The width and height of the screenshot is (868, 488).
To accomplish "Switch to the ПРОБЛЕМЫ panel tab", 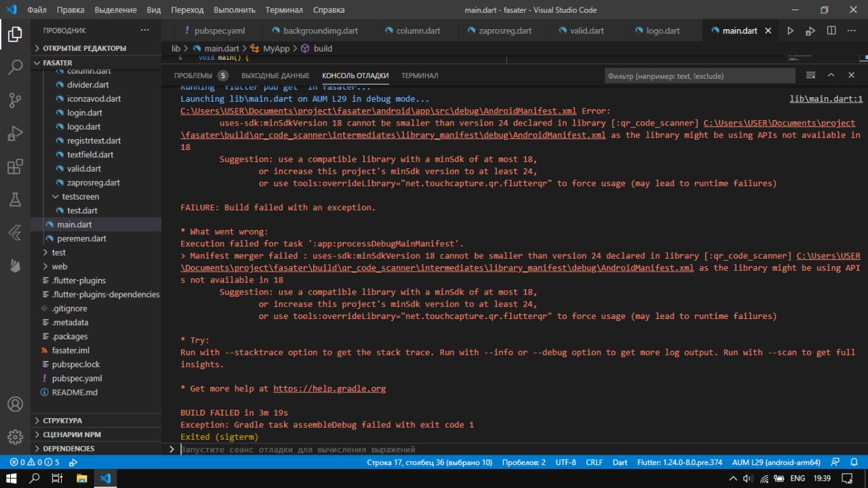I will tap(193, 75).
